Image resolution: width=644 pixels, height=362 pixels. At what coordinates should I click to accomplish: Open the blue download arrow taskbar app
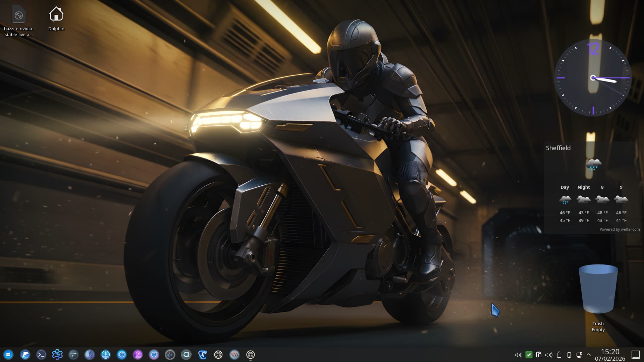click(106, 355)
